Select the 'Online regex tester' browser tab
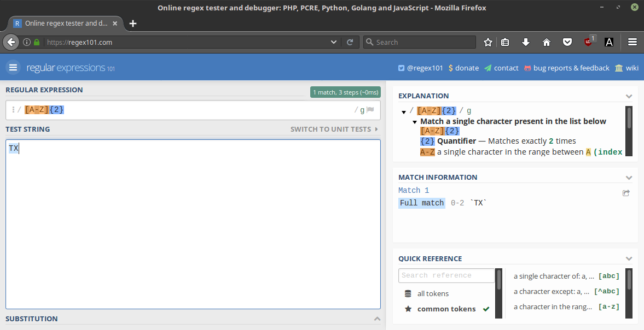The height and width of the screenshot is (330, 644). [x=66, y=23]
